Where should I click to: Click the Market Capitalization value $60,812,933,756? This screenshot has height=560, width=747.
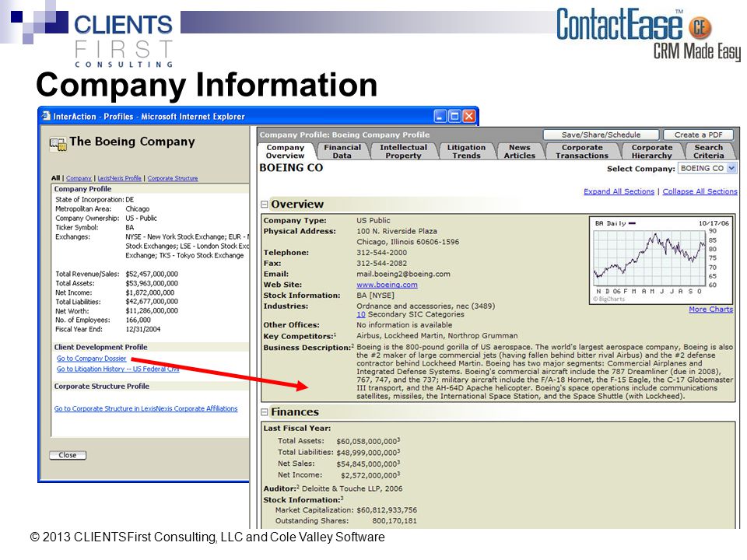[387, 509]
